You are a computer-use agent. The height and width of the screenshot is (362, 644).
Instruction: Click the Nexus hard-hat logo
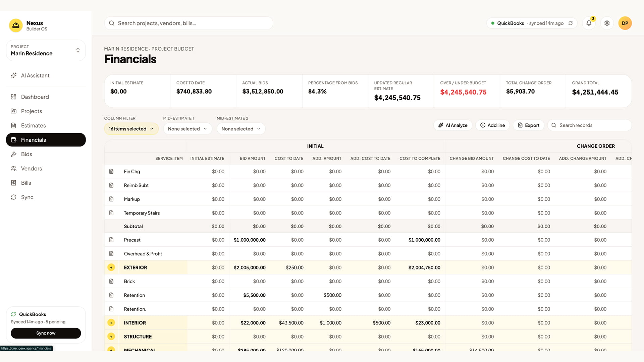click(16, 25)
